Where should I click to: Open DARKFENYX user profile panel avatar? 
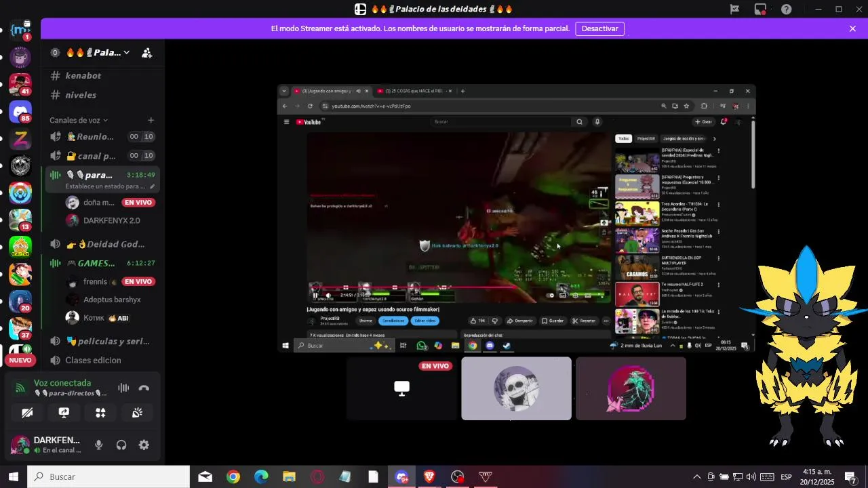(x=20, y=445)
